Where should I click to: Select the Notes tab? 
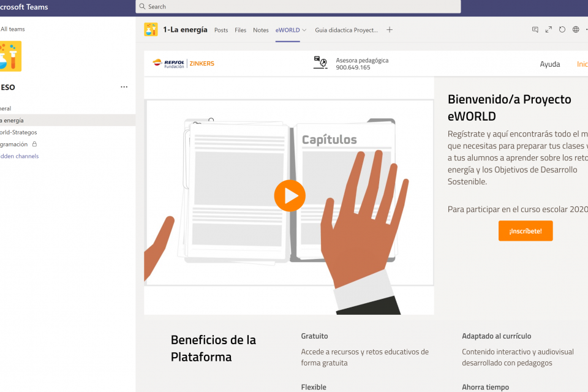point(261,30)
